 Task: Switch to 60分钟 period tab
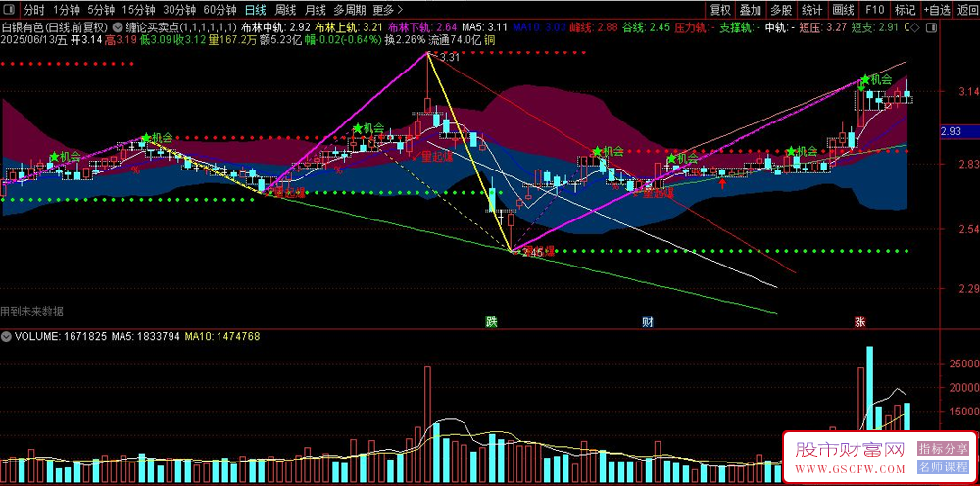click(220, 10)
